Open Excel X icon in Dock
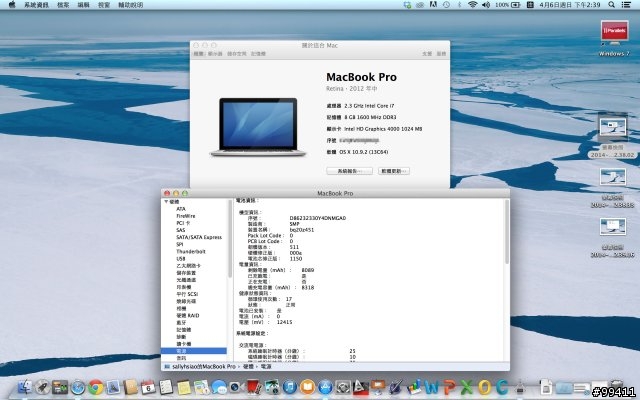The height and width of the screenshot is (400, 640). (467, 387)
